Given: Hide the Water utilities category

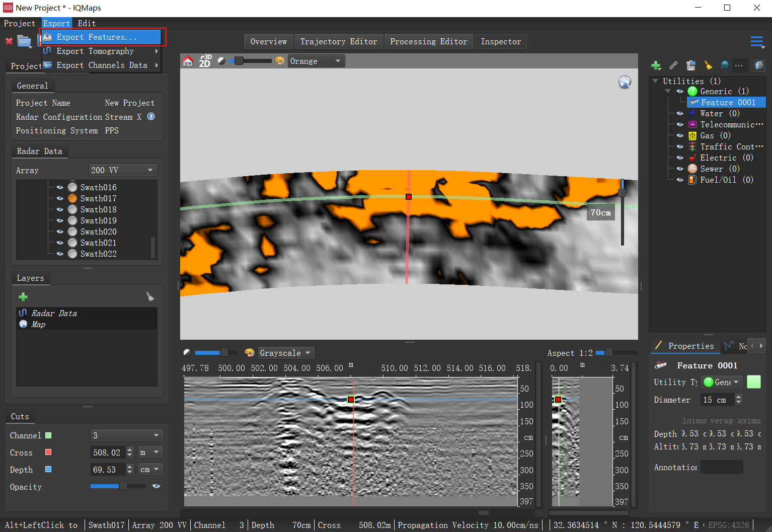Looking at the screenshot, I should (680, 113).
